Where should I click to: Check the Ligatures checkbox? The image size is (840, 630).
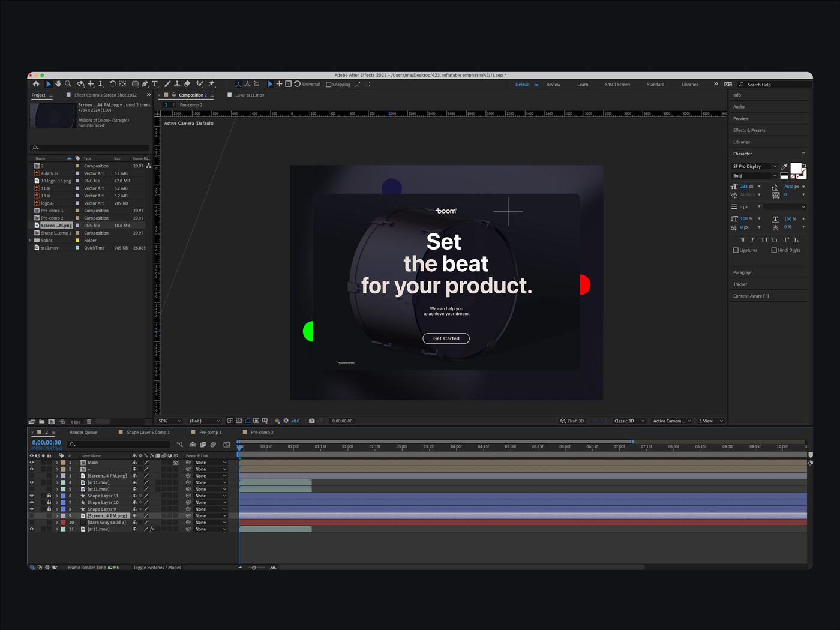736,250
